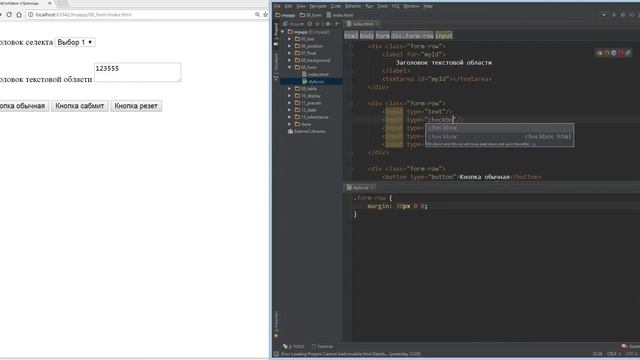This screenshot has height=360, width=640.
Task: Click the Run play icon in toolbar
Action: (x=614, y=15)
